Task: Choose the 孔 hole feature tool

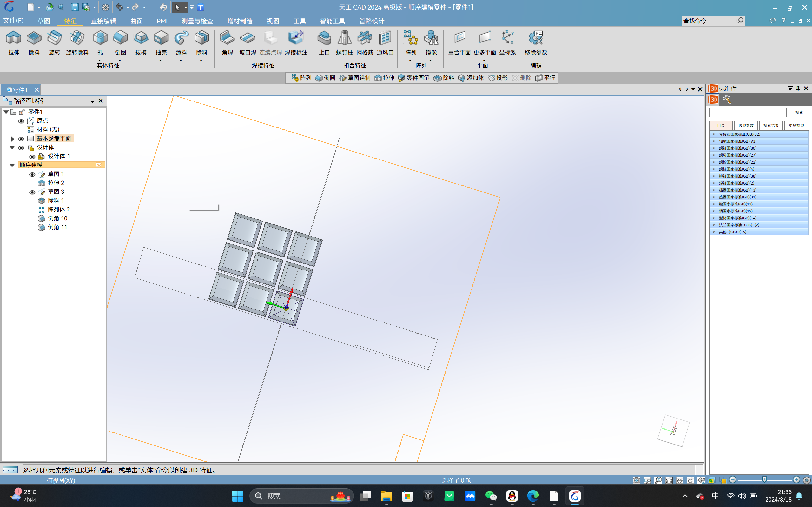Action: (100, 42)
